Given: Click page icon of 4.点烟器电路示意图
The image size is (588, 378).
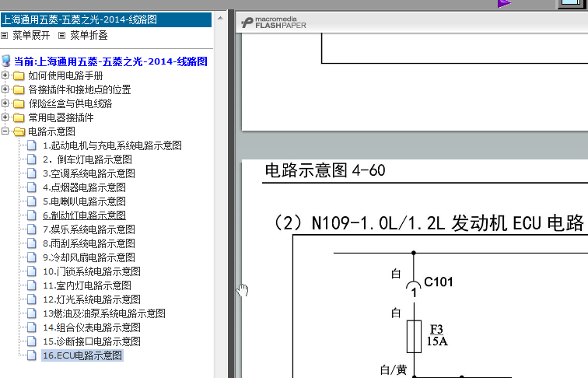Looking at the screenshot, I should [32, 187].
